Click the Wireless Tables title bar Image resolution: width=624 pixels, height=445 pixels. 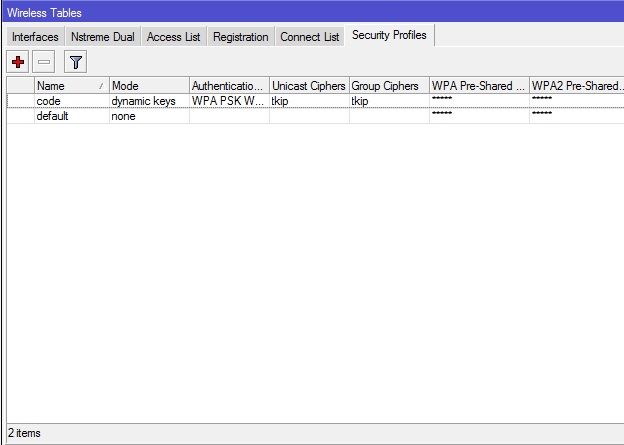[313, 12]
